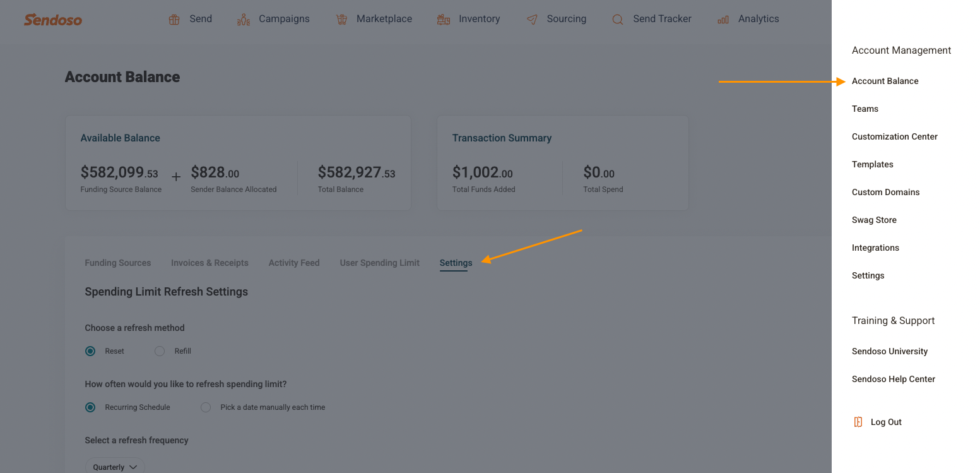Viewport: 980px width, 473px height.
Task: Open Integrations in side menu
Action: 876,248
